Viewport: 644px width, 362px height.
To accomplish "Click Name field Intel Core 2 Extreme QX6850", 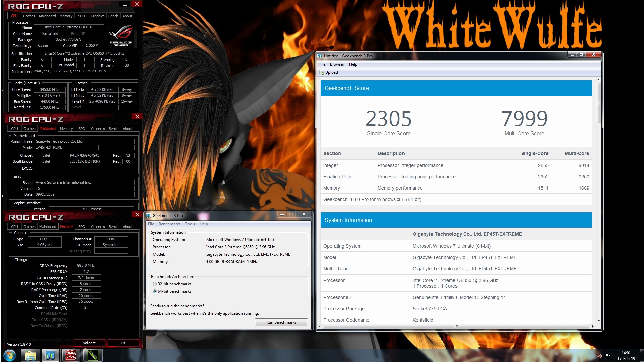I will coord(68,27).
